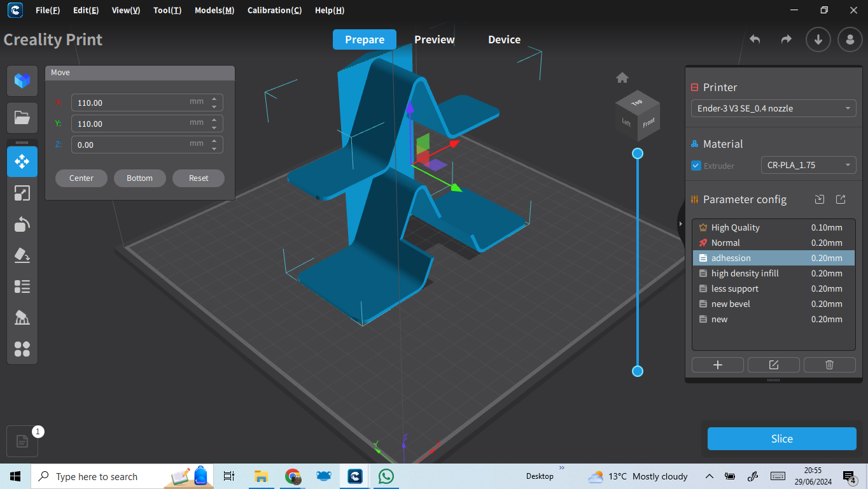Select the High Quality 0.10mm profile
The width and height of the screenshot is (868, 489).
pyautogui.click(x=774, y=227)
